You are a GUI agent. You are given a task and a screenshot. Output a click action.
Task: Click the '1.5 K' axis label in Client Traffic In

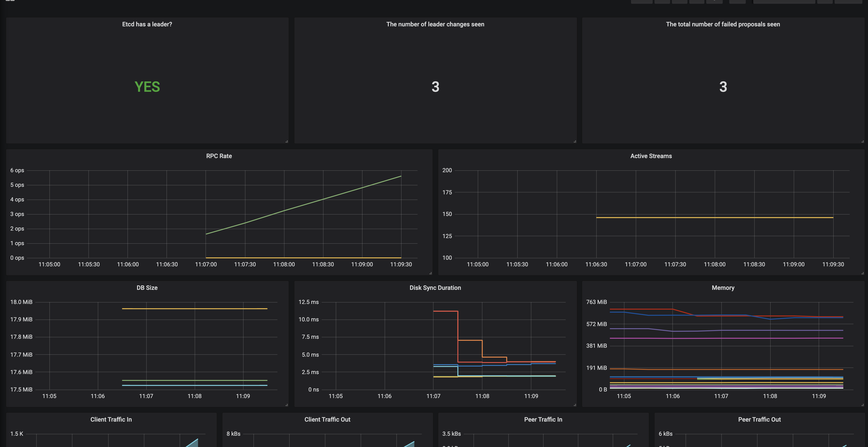pyautogui.click(x=17, y=434)
